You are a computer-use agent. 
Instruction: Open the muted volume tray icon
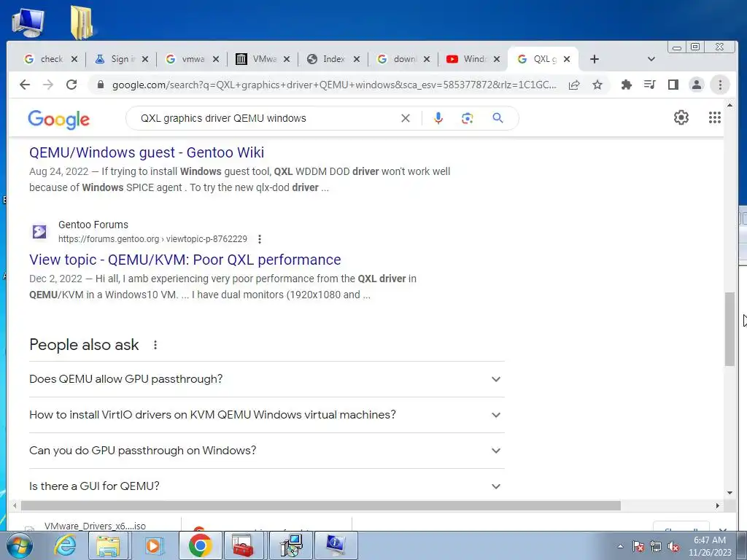pos(673,546)
